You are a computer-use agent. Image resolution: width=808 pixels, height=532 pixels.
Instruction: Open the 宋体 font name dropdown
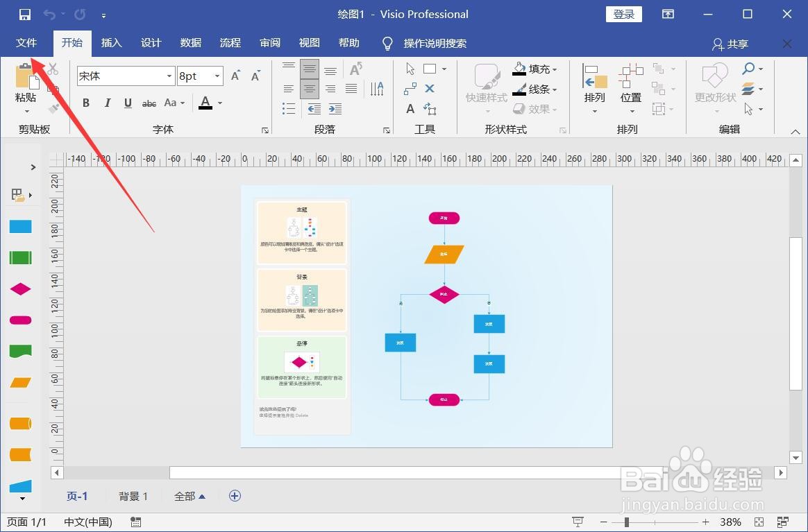click(x=169, y=76)
